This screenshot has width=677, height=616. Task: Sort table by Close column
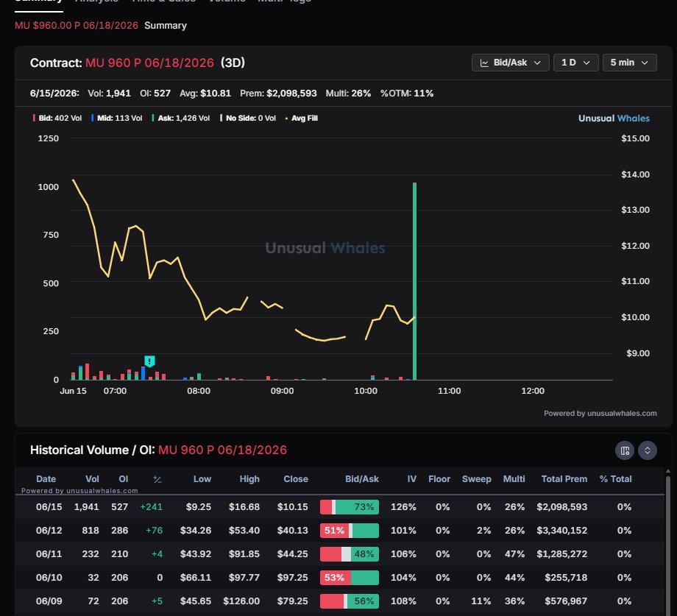(x=296, y=478)
